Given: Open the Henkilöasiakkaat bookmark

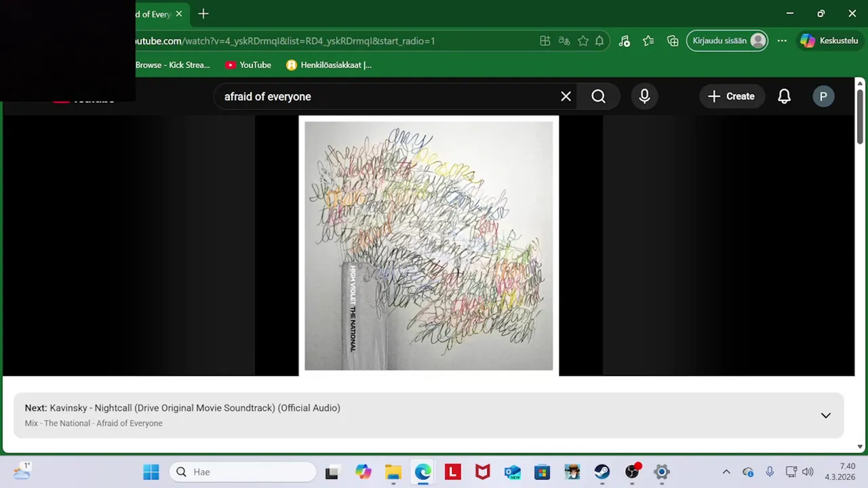Looking at the screenshot, I should [329, 65].
